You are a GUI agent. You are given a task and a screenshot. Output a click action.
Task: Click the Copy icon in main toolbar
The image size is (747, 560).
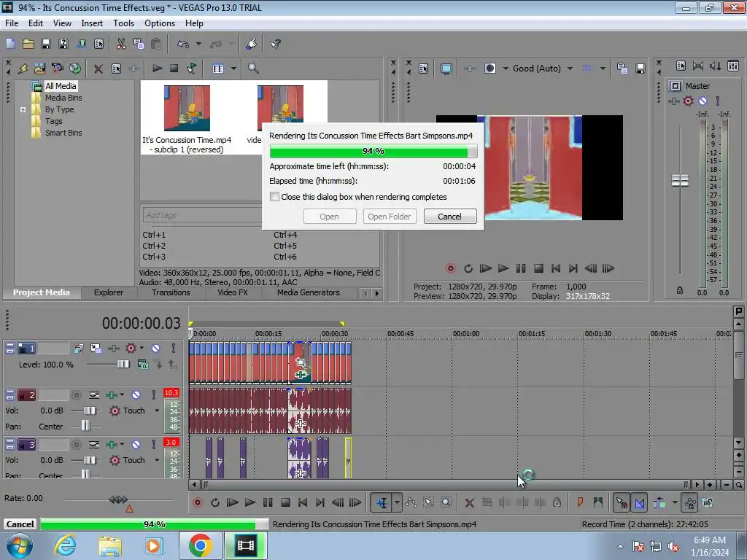pyautogui.click(x=139, y=44)
